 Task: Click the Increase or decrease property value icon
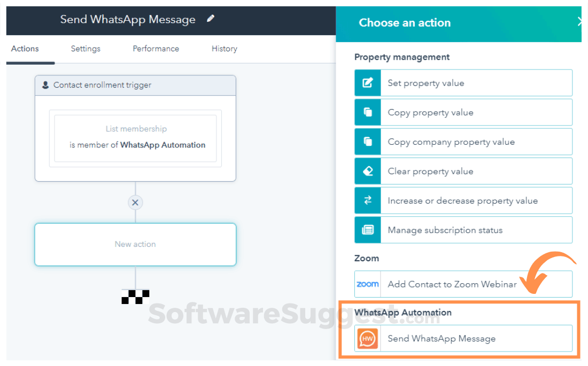point(367,200)
